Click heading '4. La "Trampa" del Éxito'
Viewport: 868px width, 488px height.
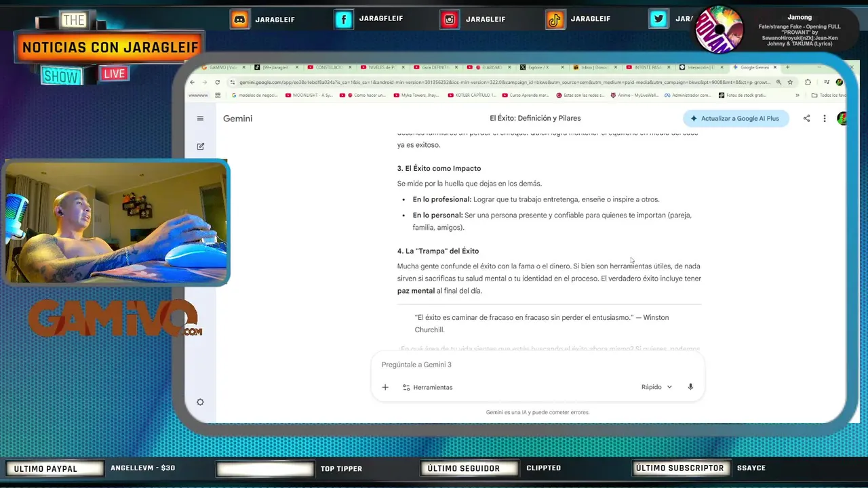pos(438,251)
